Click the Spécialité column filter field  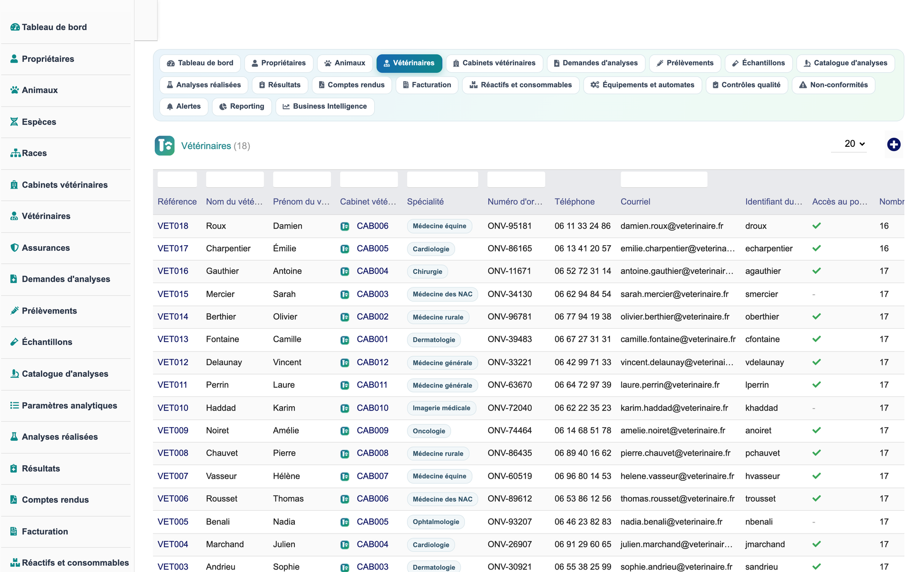(x=443, y=180)
